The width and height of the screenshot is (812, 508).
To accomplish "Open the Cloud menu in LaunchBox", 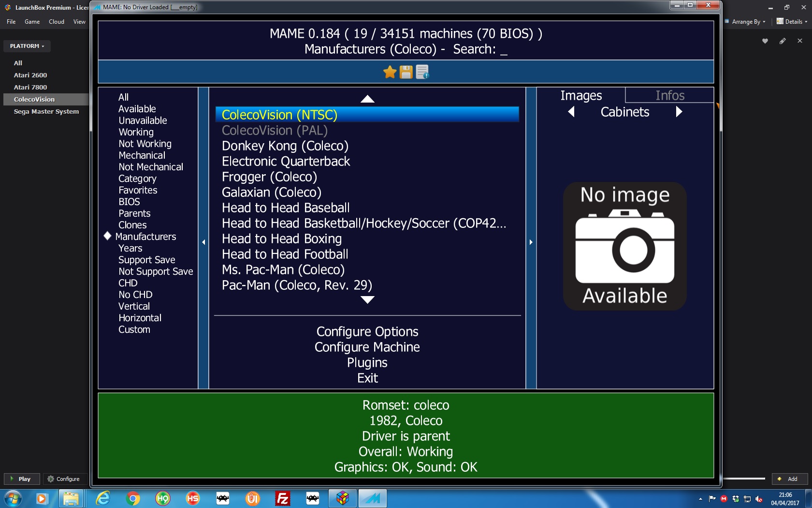I will pyautogui.click(x=56, y=21).
